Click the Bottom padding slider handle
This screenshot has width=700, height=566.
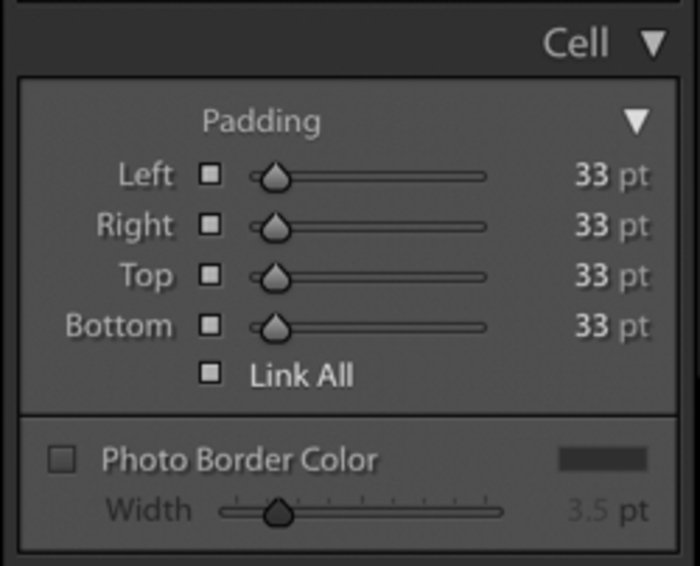(x=275, y=327)
